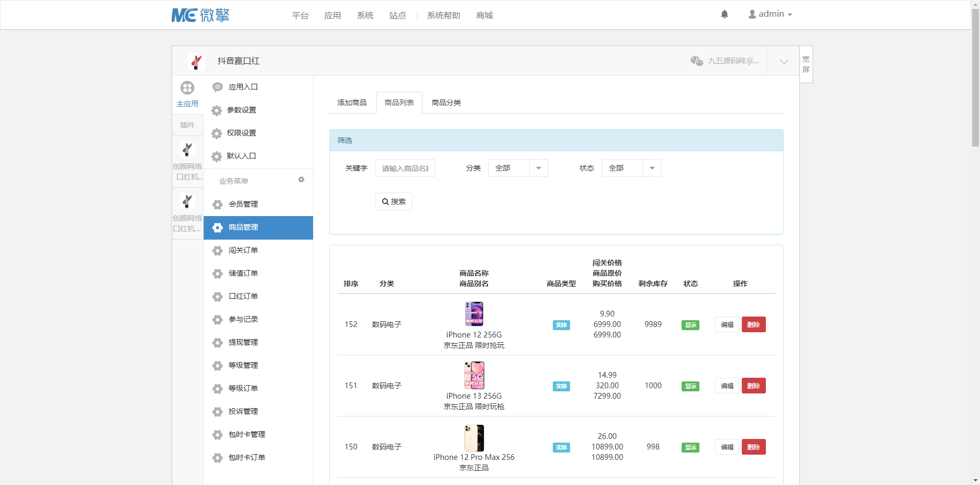Open 包时卡管理 section
Viewport: 980px width, 485px height.
pos(246,434)
